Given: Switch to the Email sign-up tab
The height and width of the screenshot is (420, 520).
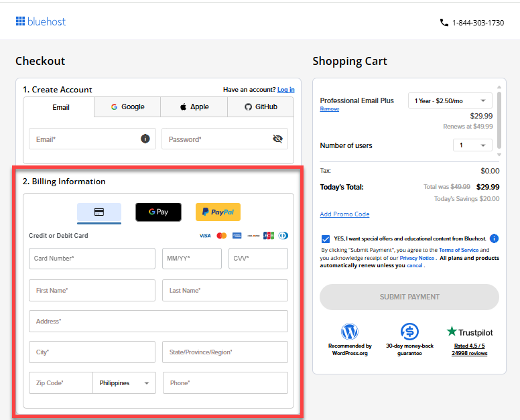Looking at the screenshot, I should (x=59, y=107).
